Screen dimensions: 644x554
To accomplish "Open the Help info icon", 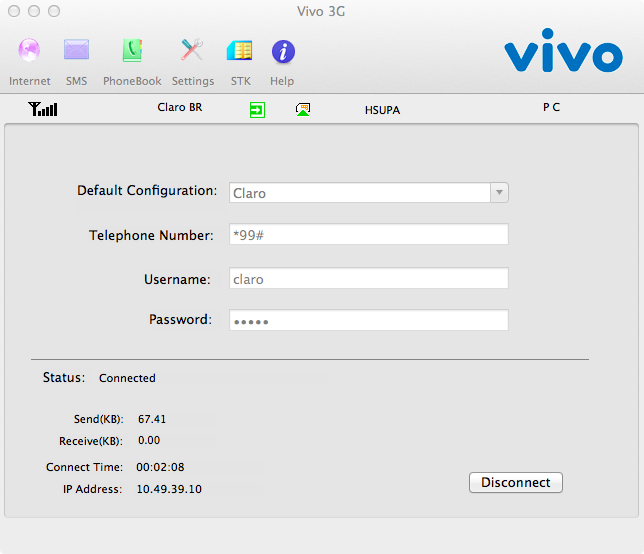I will coord(283,52).
